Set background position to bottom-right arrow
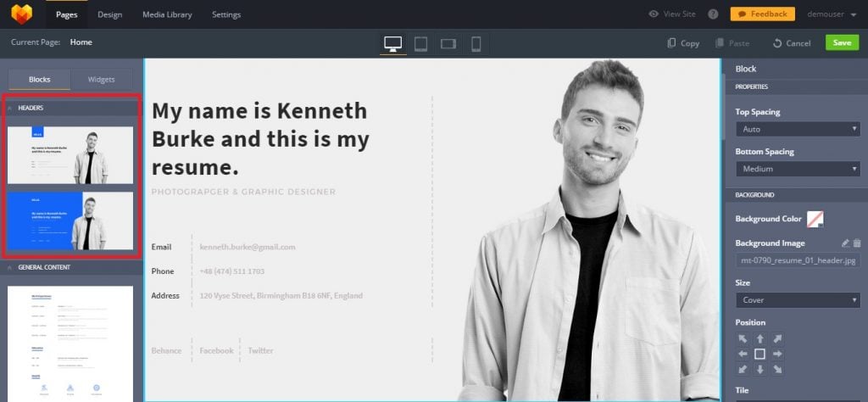The height and width of the screenshot is (402, 868). coord(777,370)
